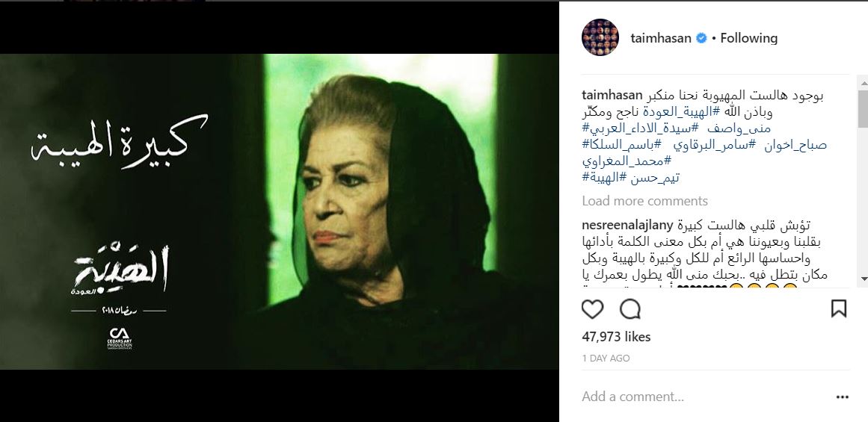Click the Add a comment field
Viewport: 868px width, 422px height.
(x=703, y=397)
